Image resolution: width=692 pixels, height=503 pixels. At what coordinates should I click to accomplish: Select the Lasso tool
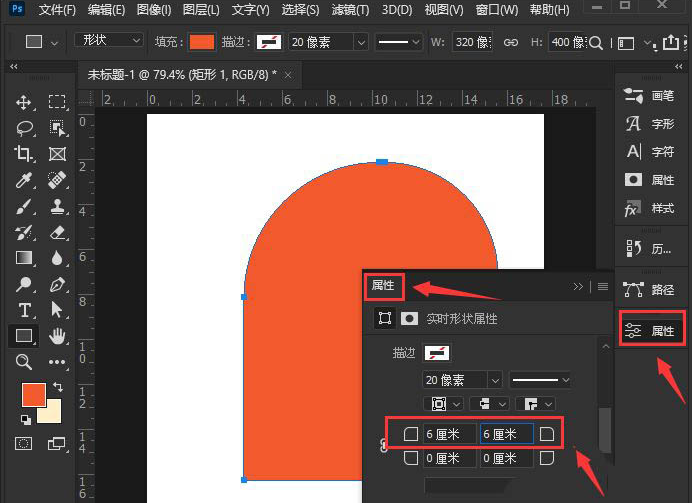tap(24, 128)
